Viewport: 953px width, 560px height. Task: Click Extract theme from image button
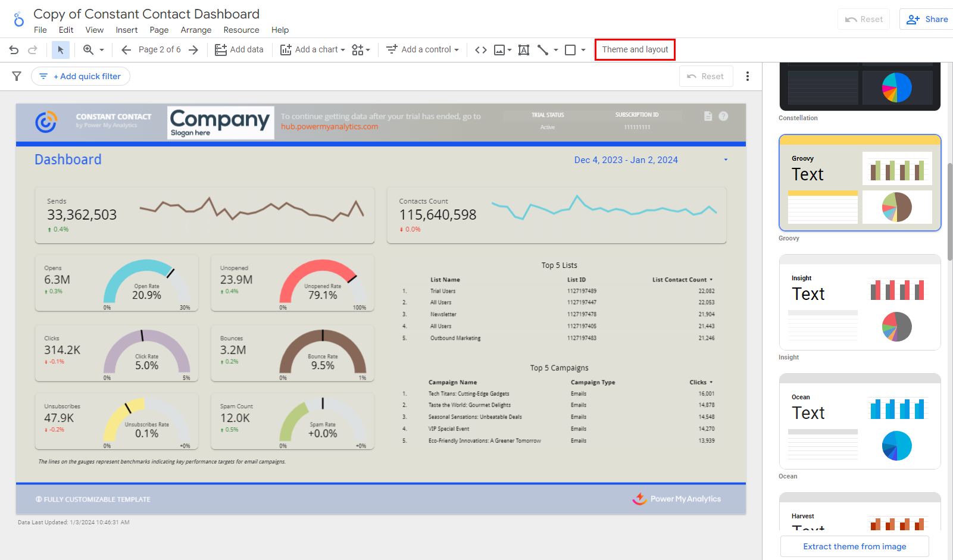(x=854, y=546)
